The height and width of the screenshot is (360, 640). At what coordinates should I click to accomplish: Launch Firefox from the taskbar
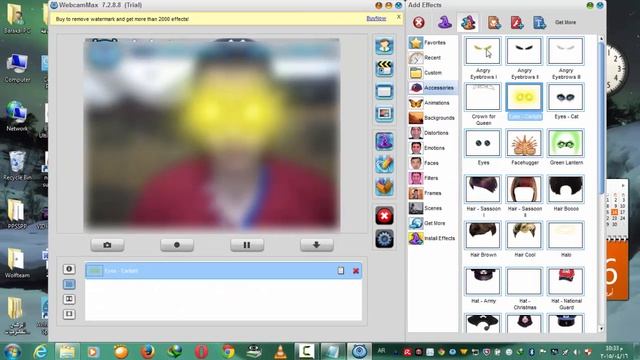[148, 351]
